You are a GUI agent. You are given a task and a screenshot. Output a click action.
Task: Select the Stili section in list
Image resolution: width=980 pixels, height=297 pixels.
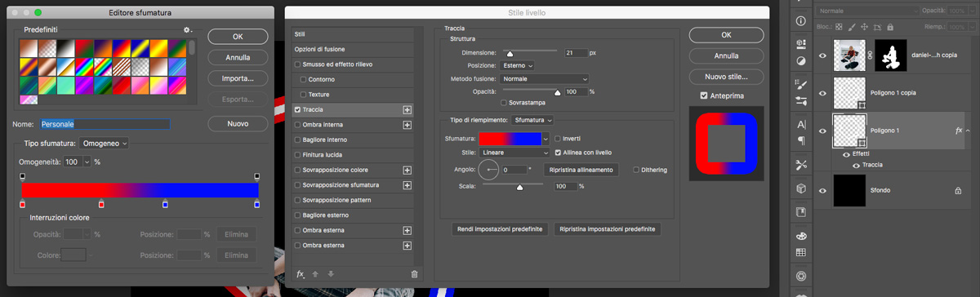(x=354, y=34)
